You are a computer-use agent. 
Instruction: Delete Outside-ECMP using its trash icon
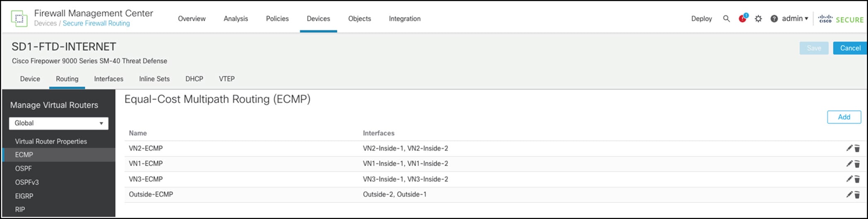857,195
